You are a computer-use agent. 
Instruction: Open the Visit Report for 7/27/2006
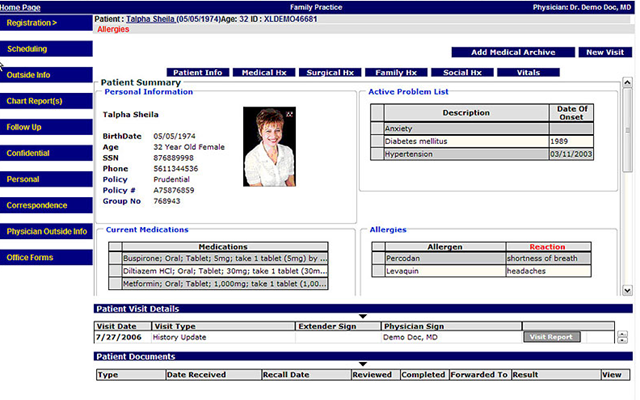[551, 337]
